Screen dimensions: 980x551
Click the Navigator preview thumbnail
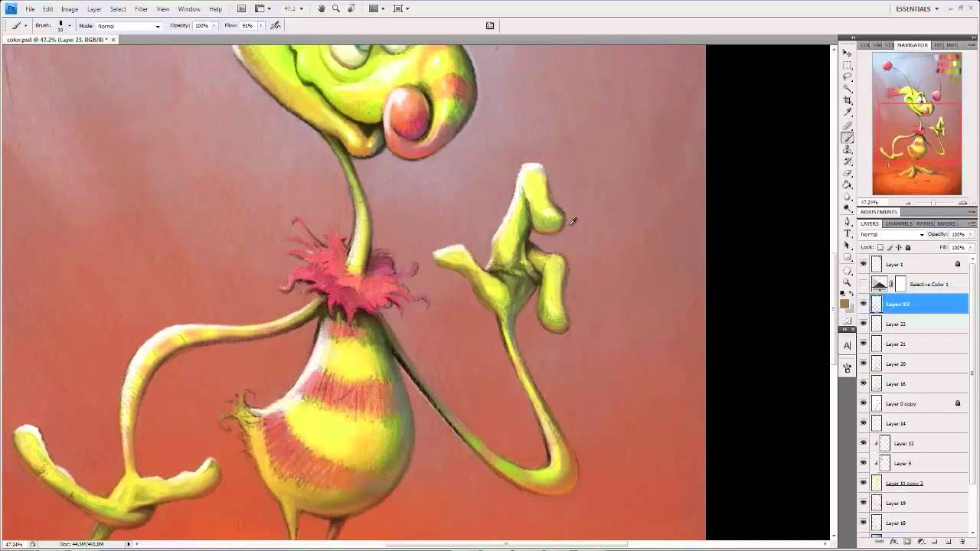916,124
